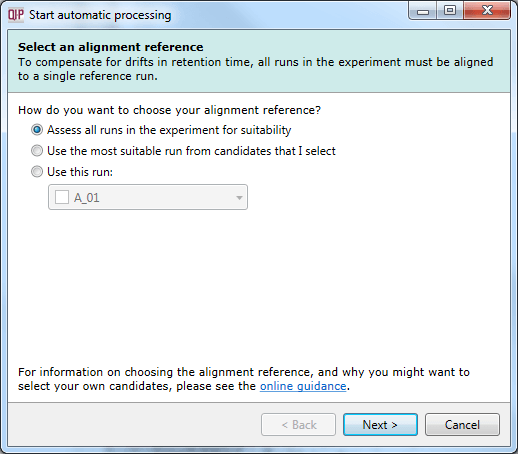Click the 'Use this run:' label text
518x454 pixels.
tap(80, 172)
